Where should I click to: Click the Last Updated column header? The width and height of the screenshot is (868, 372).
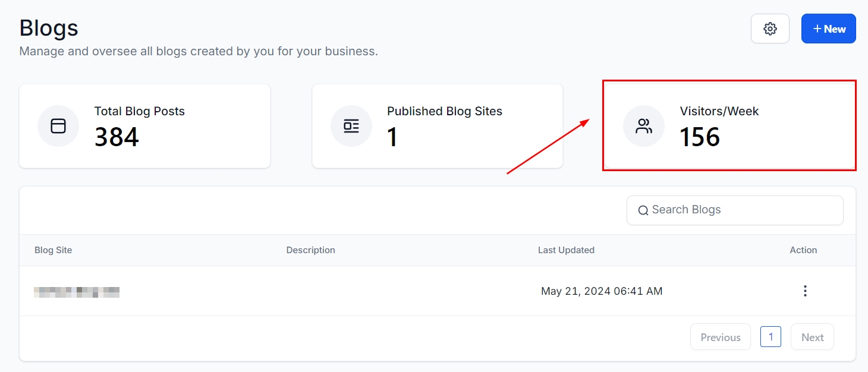566,250
